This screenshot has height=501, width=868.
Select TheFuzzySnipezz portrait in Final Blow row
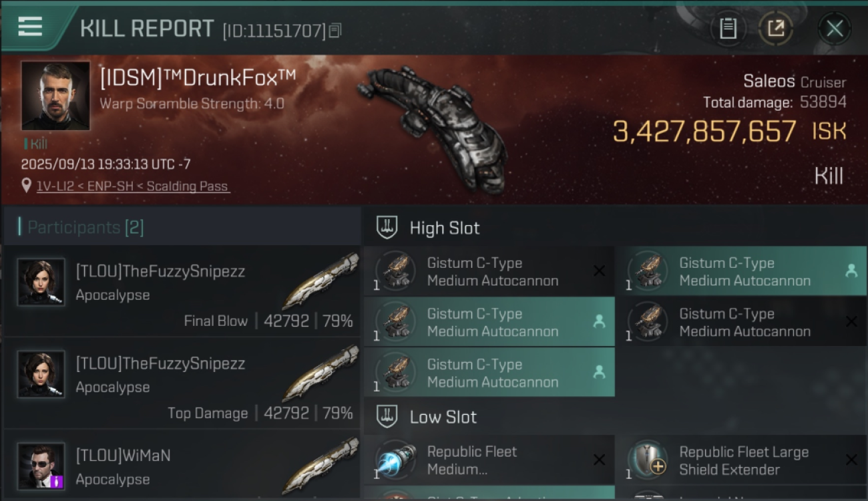coord(41,282)
